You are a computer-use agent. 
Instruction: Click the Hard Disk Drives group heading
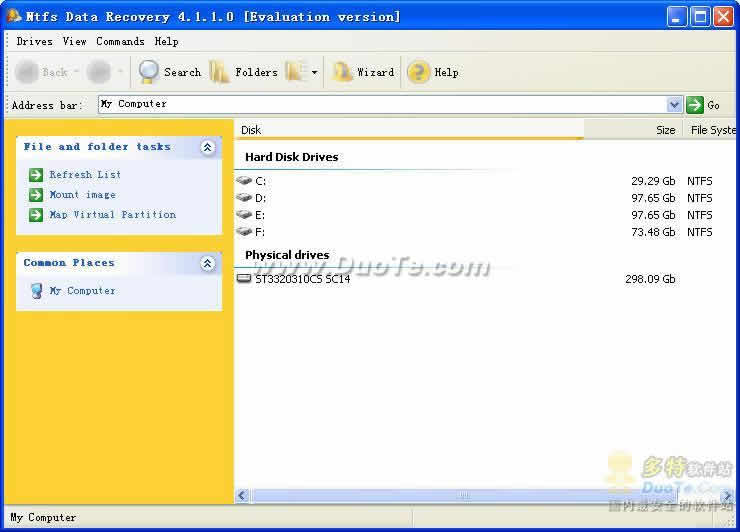pos(292,157)
